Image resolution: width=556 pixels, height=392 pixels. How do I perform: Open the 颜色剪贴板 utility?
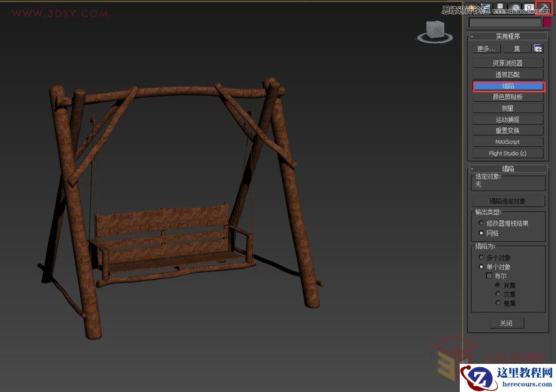(x=508, y=97)
